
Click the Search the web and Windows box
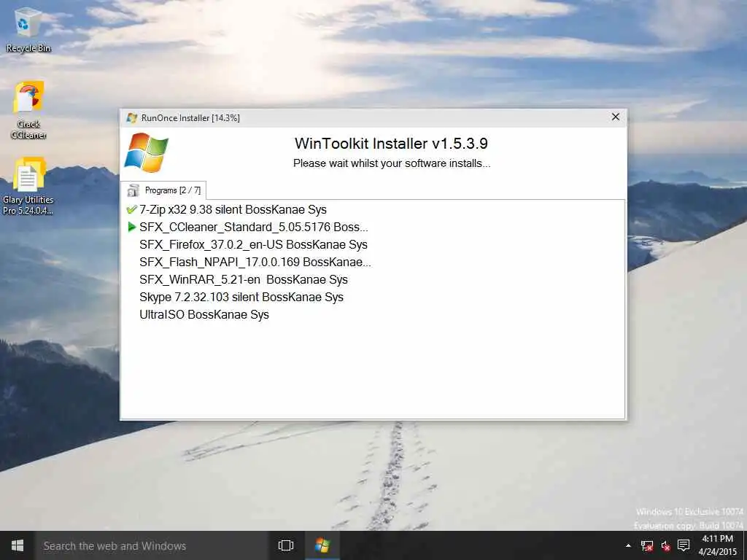click(152, 545)
